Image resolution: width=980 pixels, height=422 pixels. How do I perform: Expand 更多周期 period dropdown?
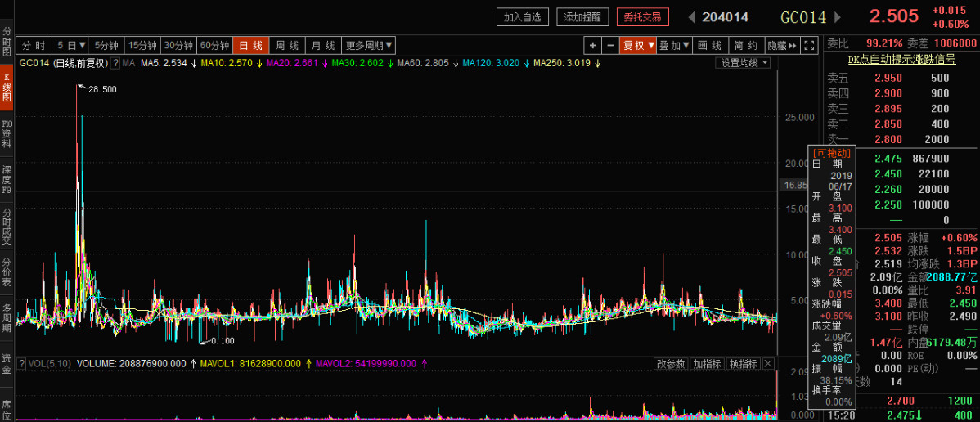(369, 46)
